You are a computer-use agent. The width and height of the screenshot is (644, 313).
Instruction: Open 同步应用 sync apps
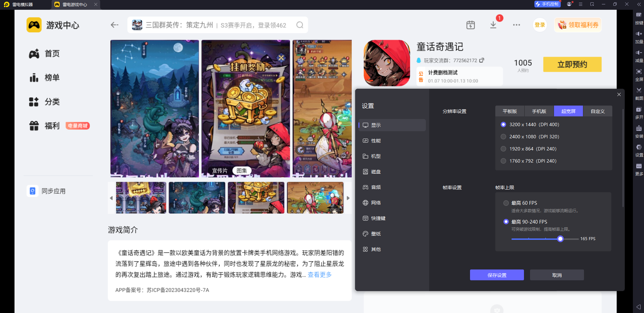point(46,191)
